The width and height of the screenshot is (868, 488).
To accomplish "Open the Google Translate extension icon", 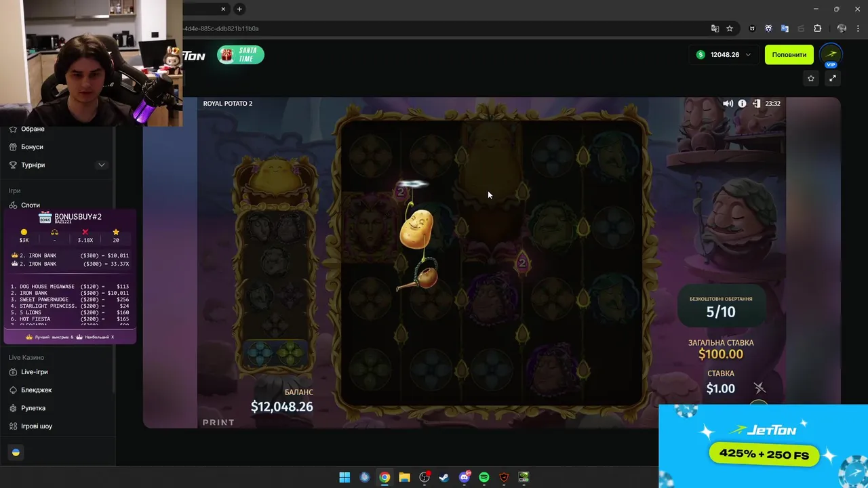I will pyautogui.click(x=785, y=28).
